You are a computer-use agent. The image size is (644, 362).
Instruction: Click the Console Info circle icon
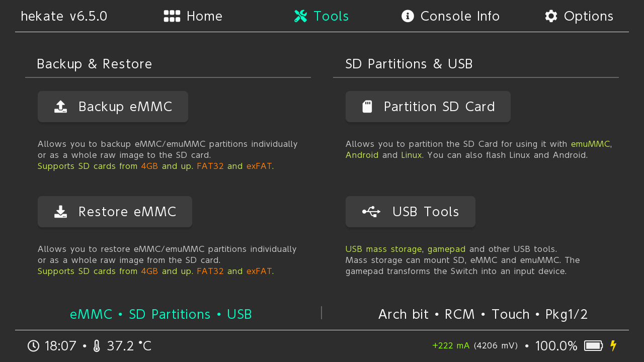pyautogui.click(x=408, y=16)
